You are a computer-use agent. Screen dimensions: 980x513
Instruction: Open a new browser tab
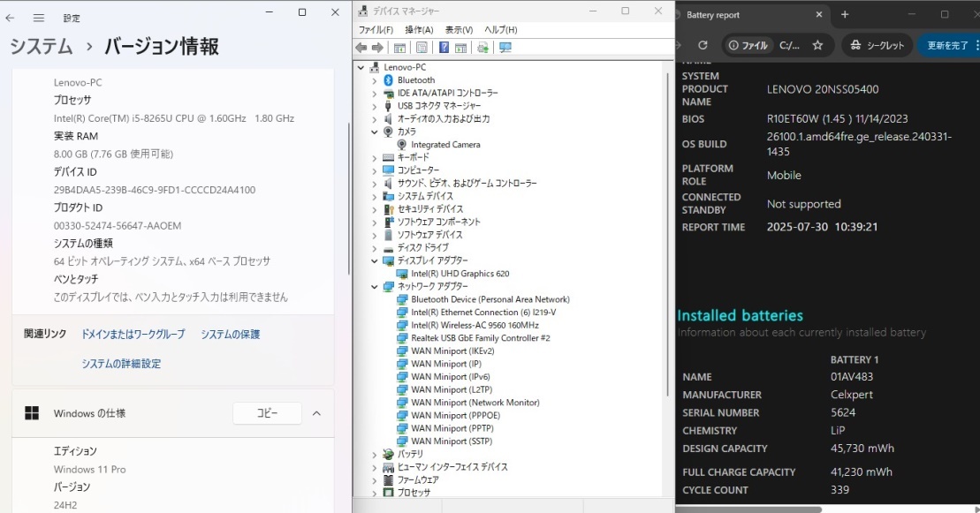845,14
